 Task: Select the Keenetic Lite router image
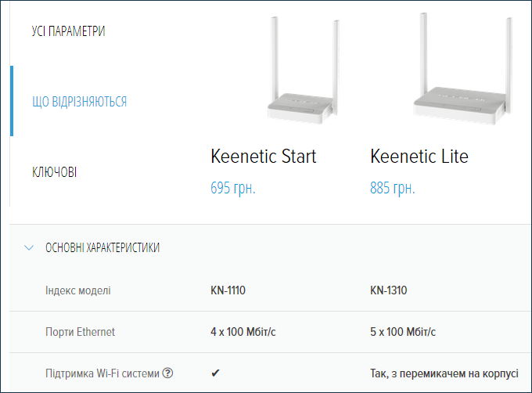click(x=463, y=68)
